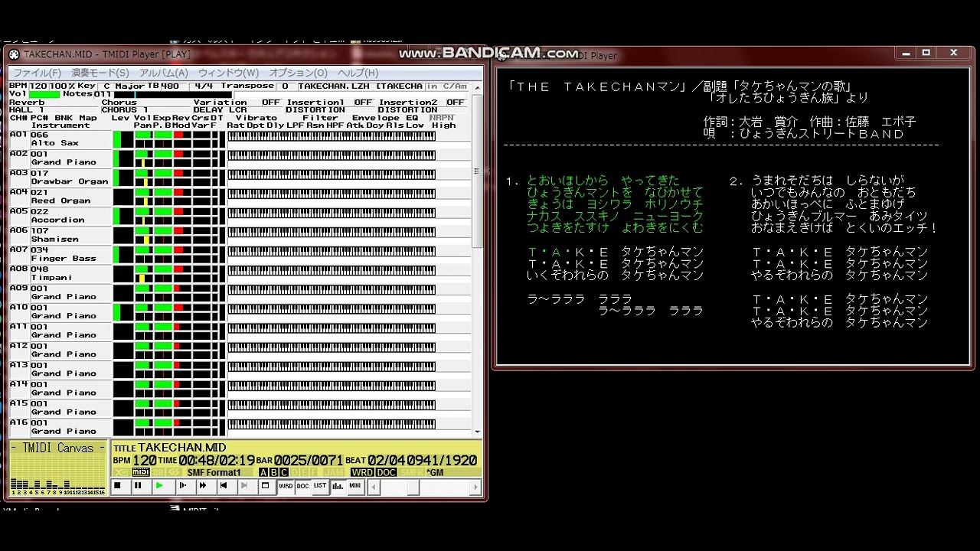Click the C port indicator
This screenshot has height=551, width=980.
pos(285,472)
